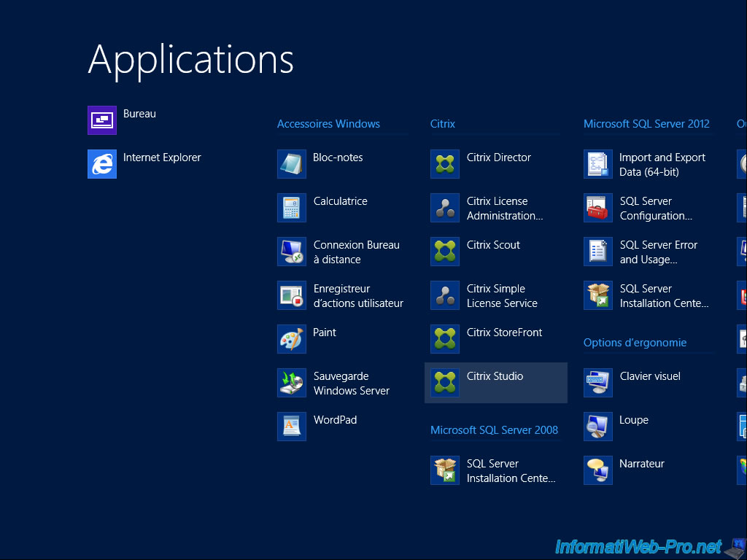Open the Calculatrice calculator icon
This screenshot has width=747, height=560.
coord(292,208)
